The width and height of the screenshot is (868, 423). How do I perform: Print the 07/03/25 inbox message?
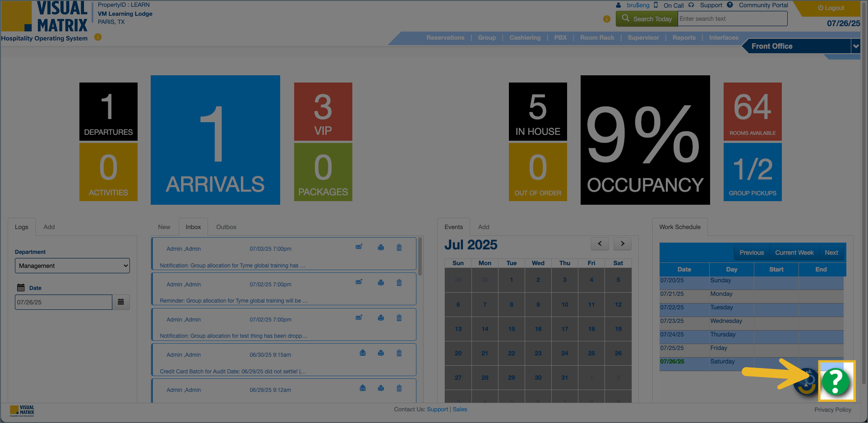381,248
